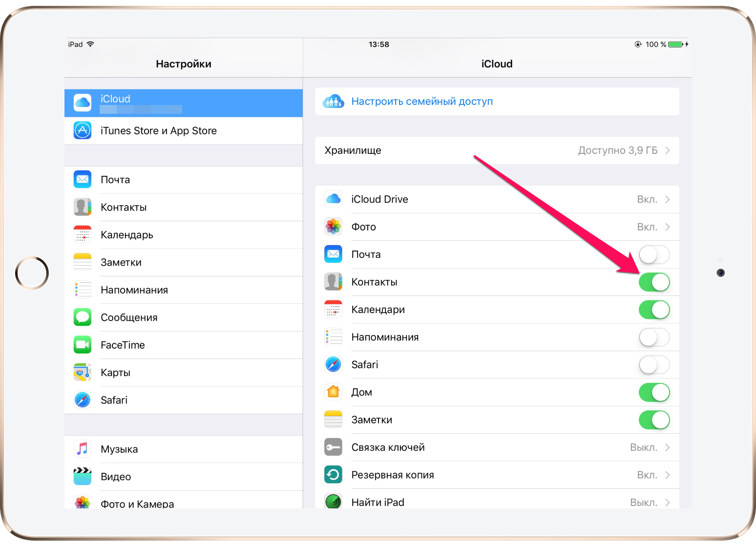Tap the Видео clapperboard icon

(83, 476)
